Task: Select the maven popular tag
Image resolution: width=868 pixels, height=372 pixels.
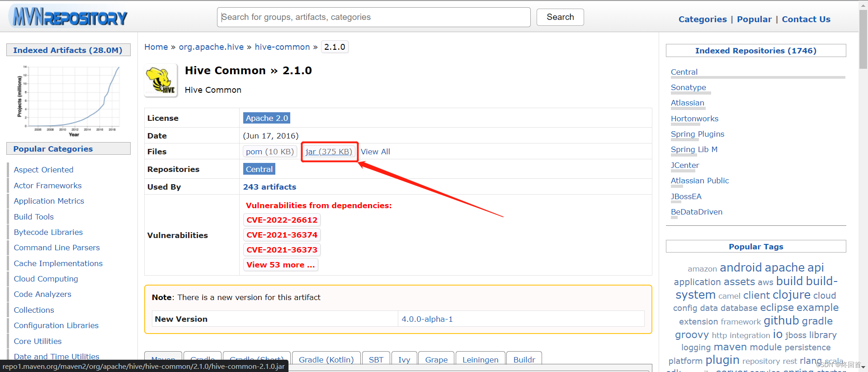Action: tap(730, 347)
